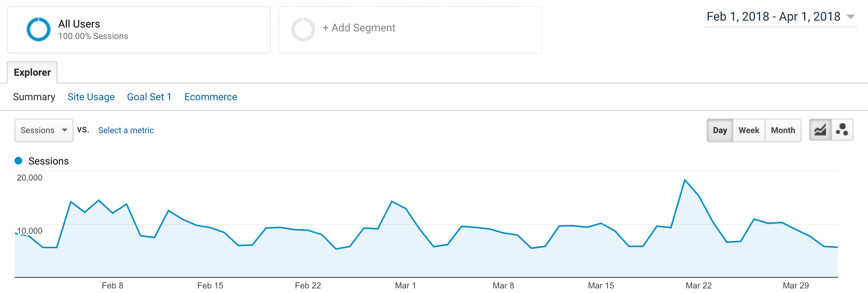Click the Mar 22 peak on chart

[x=685, y=179]
